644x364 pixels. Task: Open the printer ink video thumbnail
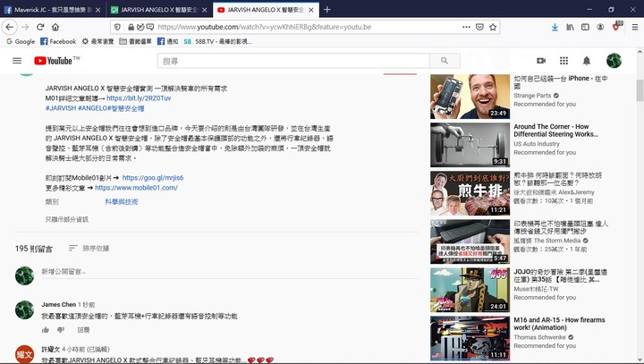470,241
